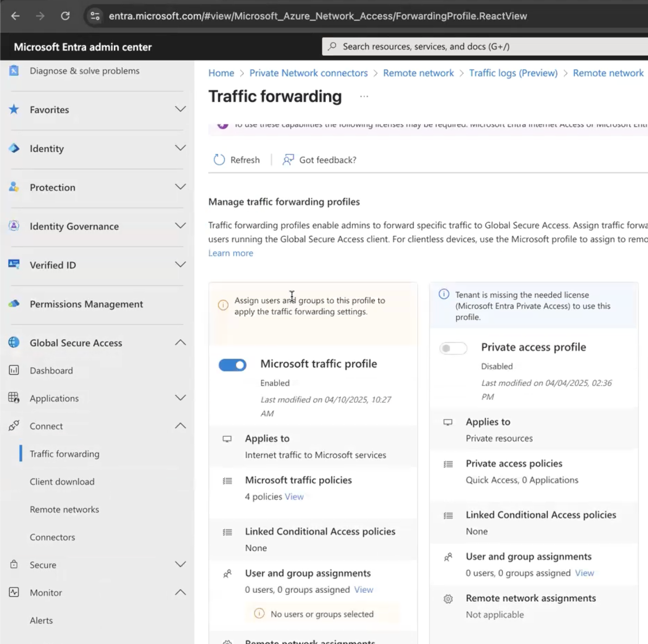Expand the Applications chevron
Screen dimensions: 648x644
coord(181,398)
